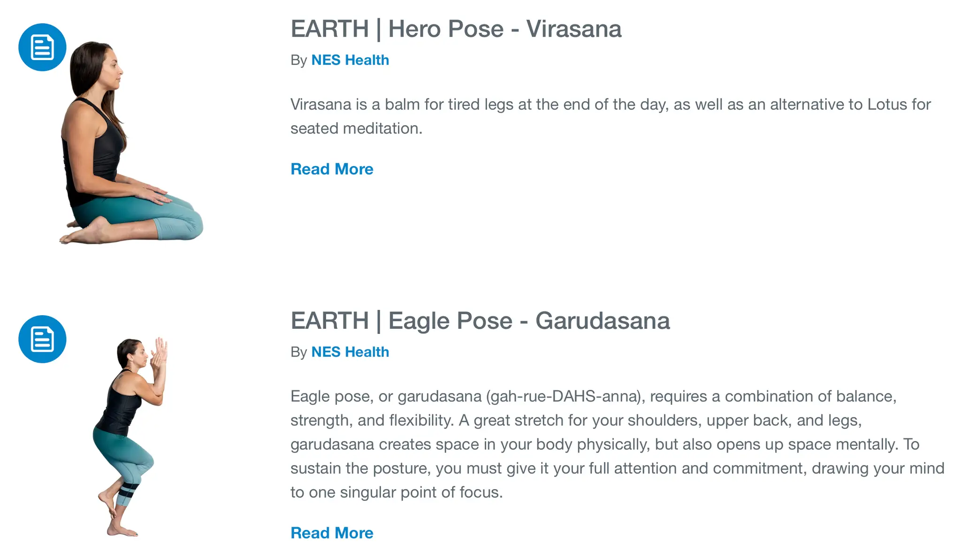Click Read More for the Virasana article
961x560 pixels.
tap(332, 169)
